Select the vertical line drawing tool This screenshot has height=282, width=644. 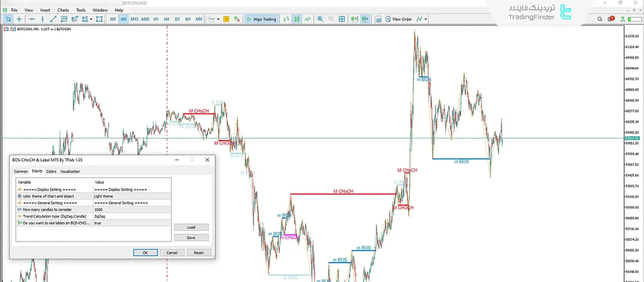pos(42,19)
